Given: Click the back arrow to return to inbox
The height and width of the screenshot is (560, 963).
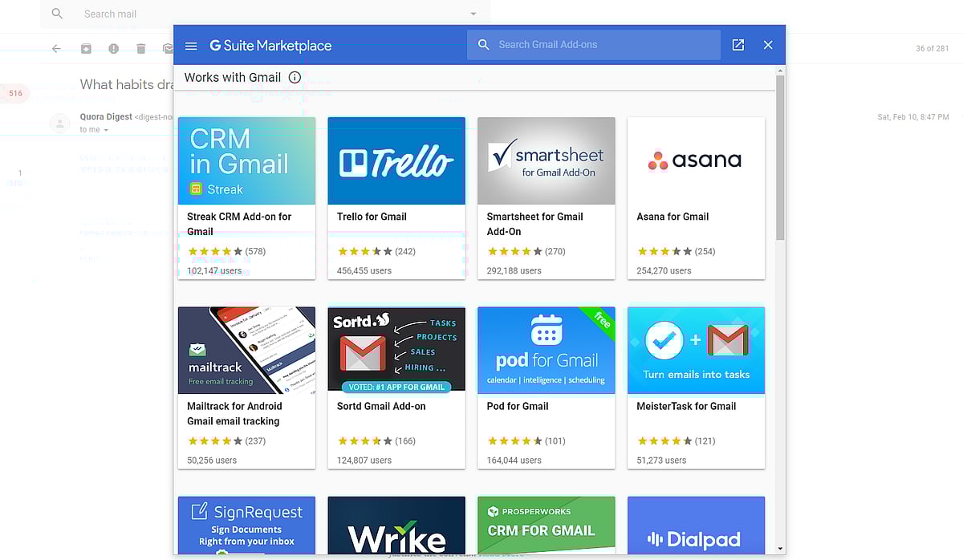Looking at the screenshot, I should (55, 48).
